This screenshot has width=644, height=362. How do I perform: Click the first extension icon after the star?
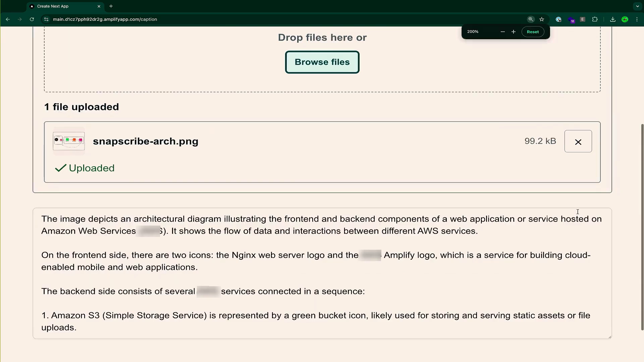558,19
